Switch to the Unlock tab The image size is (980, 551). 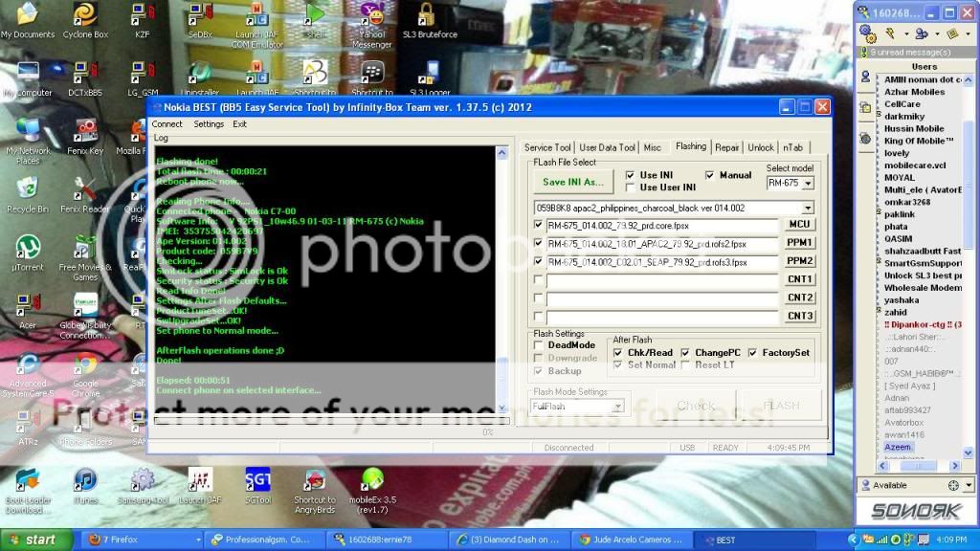pyautogui.click(x=761, y=147)
